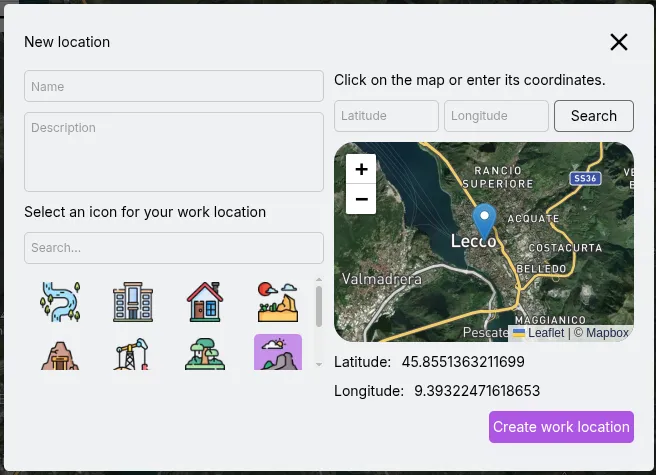Select the desert landscape icon

pos(278,299)
